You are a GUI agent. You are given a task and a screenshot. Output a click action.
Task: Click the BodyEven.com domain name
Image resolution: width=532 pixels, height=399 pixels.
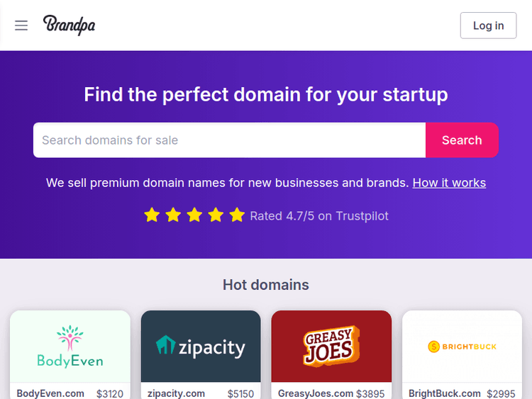pyautogui.click(x=50, y=393)
